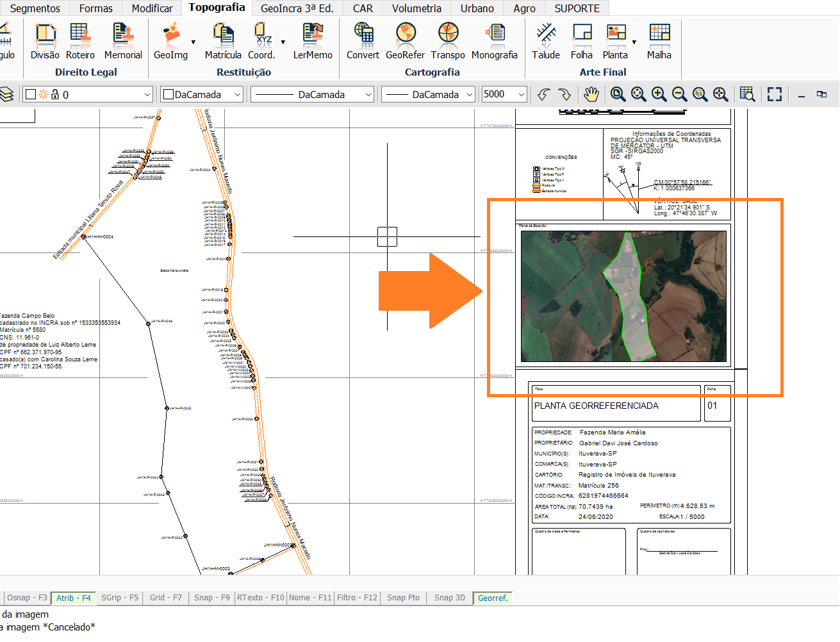Select the Pan hand tool

point(591,94)
